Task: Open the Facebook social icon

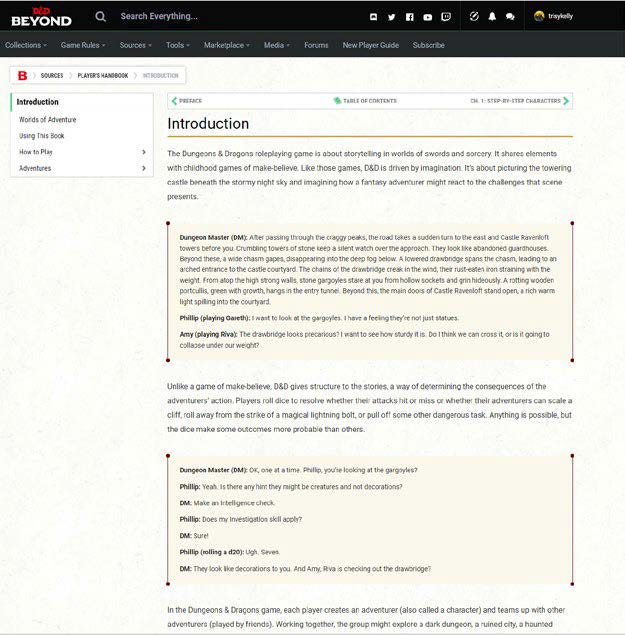Action: 409,17
